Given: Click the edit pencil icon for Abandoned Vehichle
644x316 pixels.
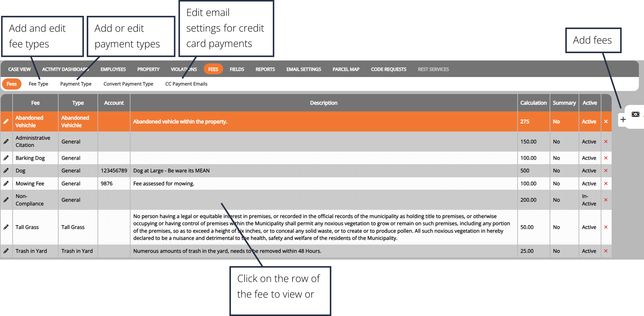Looking at the screenshot, I should [x=6, y=122].
